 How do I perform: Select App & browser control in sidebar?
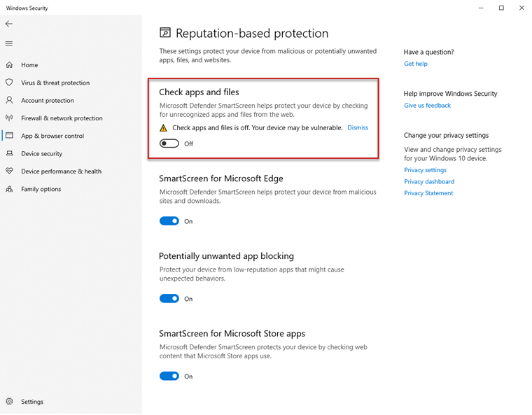pos(52,136)
